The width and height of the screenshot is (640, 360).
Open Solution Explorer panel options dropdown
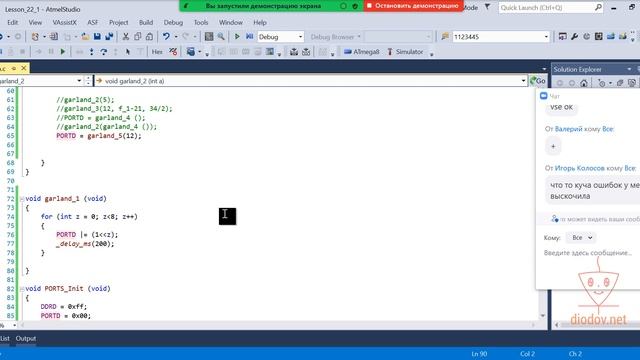pos(629,69)
